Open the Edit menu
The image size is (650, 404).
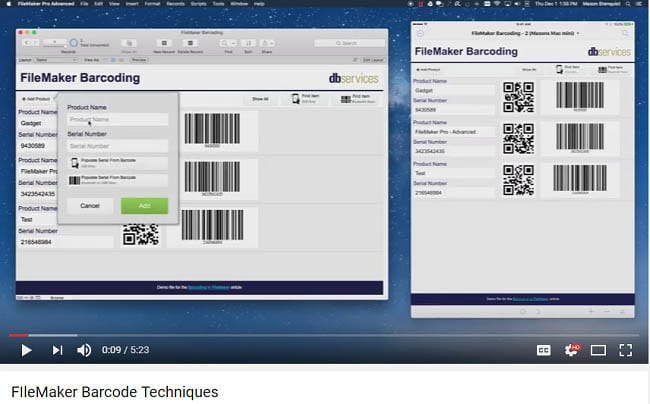coord(98,4)
